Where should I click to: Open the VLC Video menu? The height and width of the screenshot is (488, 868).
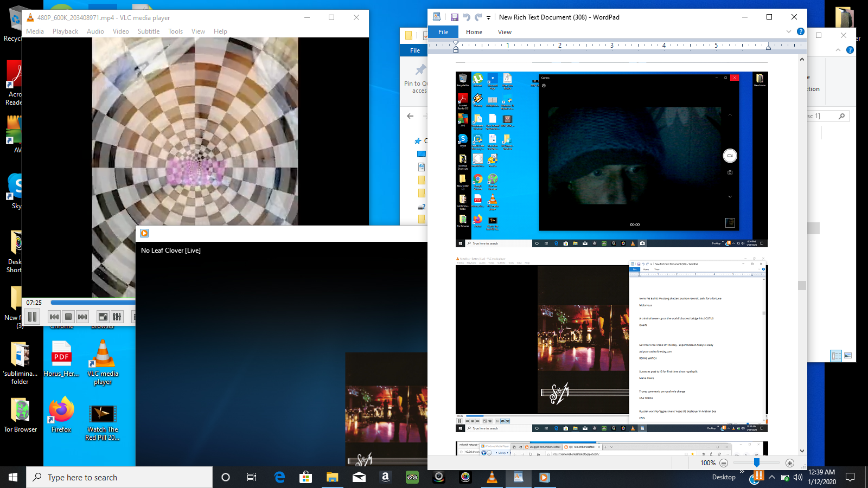point(121,31)
